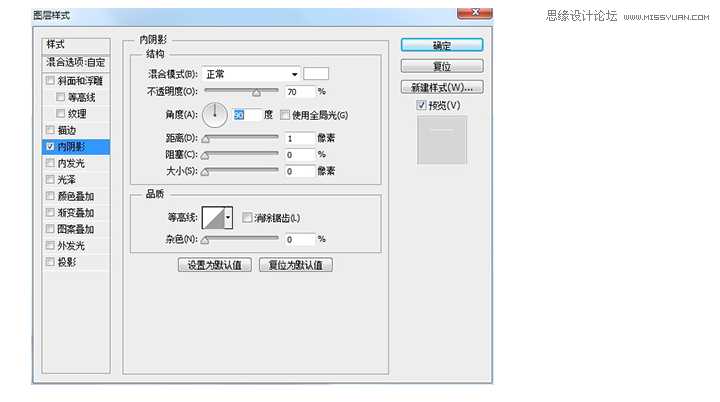Click the layer style preview thumbnail

click(441, 140)
